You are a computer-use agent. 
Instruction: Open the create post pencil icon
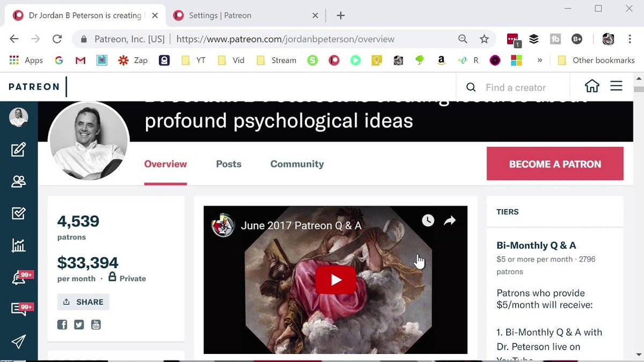18,150
